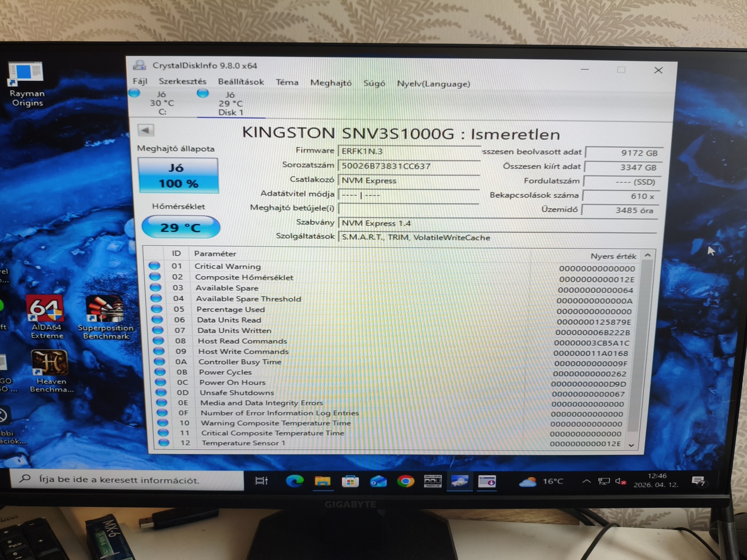Click the status circle for Critical Warning
747x560 pixels.
(x=154, y=265)
